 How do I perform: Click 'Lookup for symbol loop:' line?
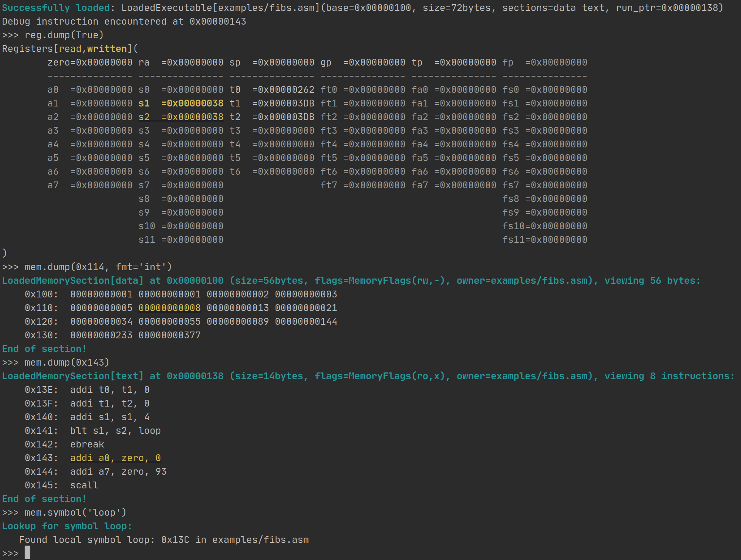click(67, 526)
